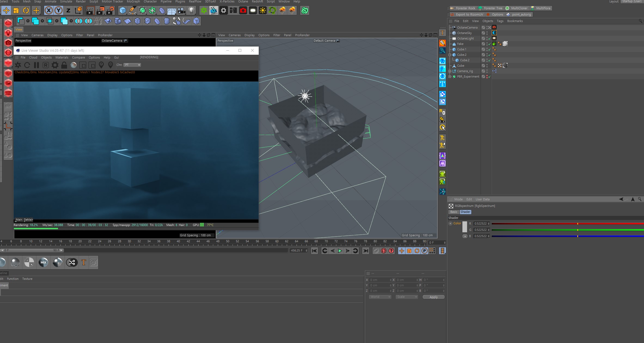Open Octane Live Viewer settings gear
The height and width of the screenshot is (343, 644).
(55, 65)
